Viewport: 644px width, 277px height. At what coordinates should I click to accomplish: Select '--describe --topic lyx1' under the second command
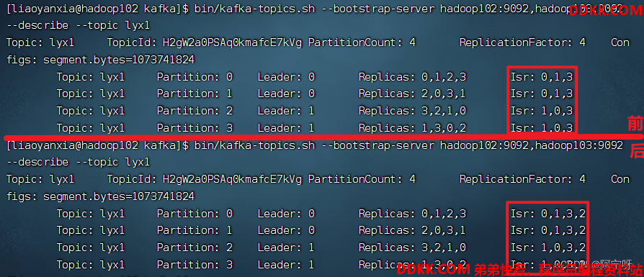tap(78, 163)
